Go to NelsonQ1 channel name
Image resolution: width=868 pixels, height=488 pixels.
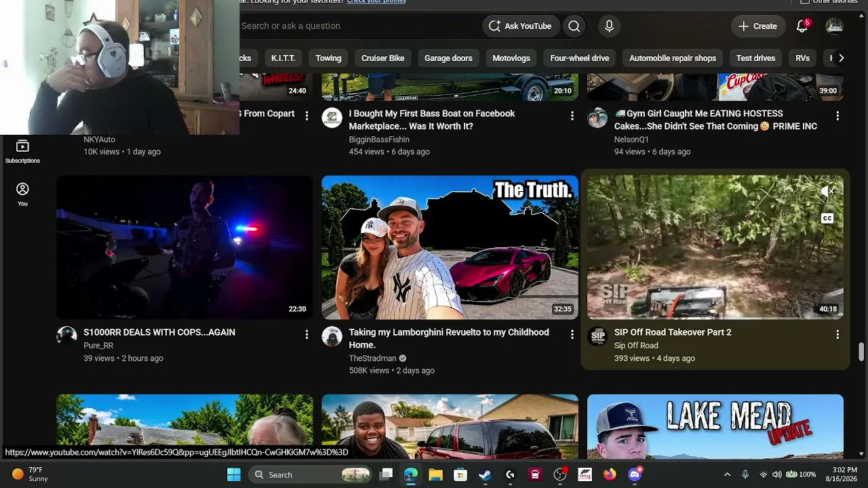[x=631, y=140]
